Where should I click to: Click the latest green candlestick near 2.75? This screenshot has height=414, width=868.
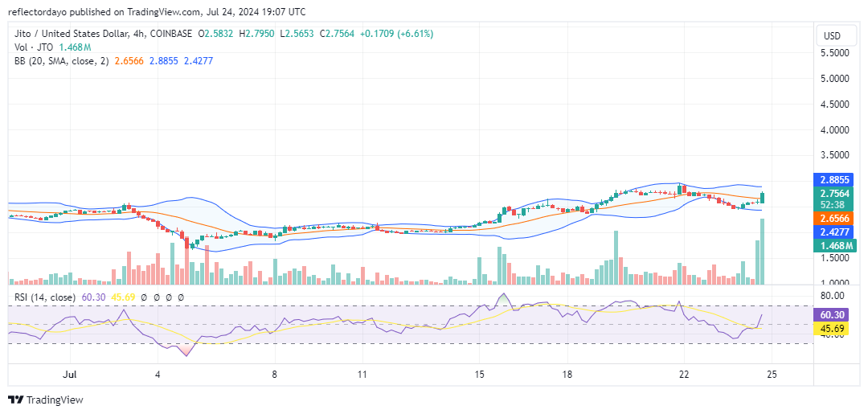762,198
